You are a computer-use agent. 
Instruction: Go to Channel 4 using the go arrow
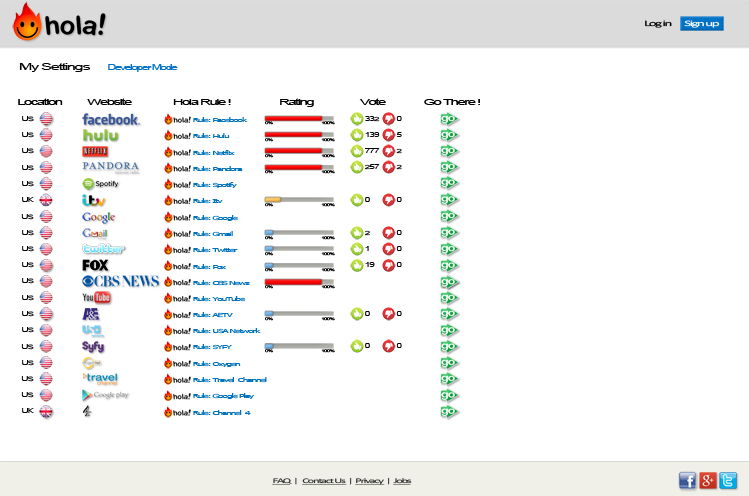[x=449, y=411]
